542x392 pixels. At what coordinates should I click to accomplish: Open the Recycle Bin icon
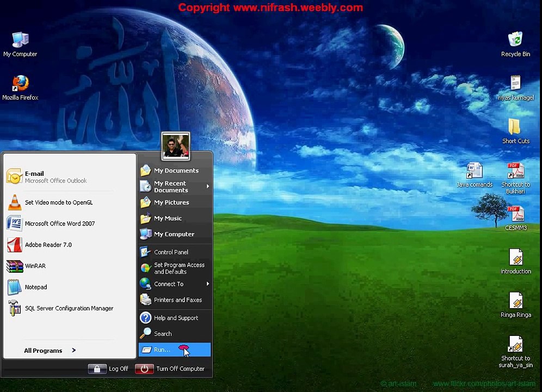click(x=515, y=44)
